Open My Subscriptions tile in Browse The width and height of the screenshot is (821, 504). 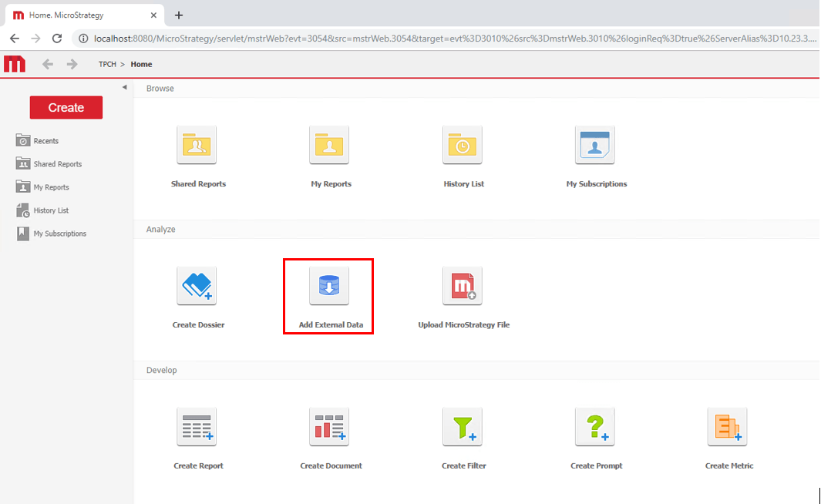tap(595, 146)
